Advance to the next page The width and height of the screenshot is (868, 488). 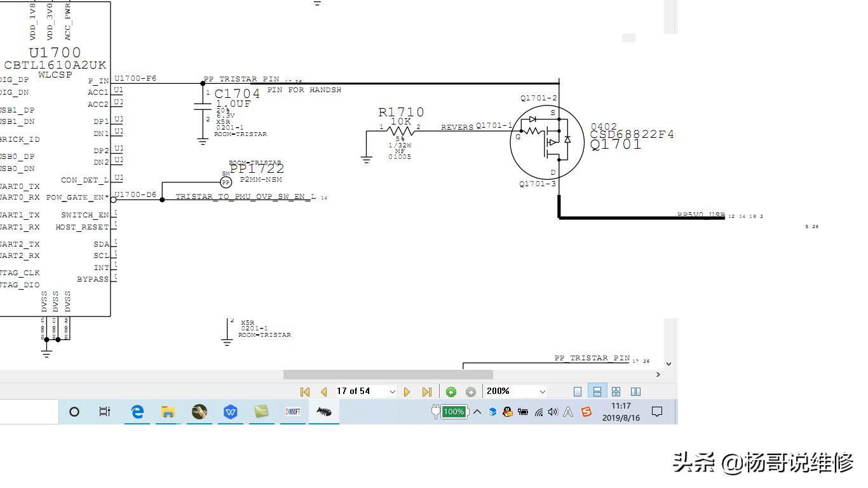407,391
